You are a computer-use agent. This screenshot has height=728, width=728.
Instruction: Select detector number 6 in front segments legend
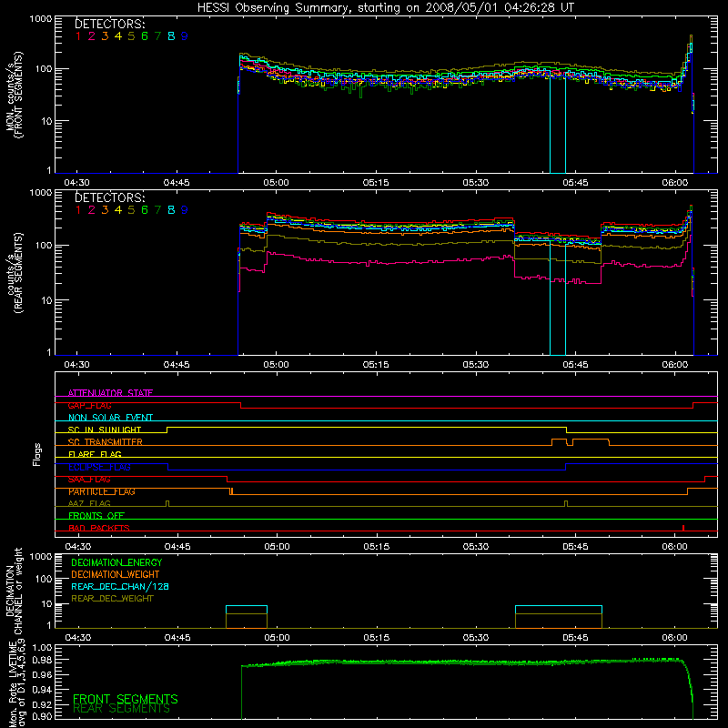click(x=145, y=36)
